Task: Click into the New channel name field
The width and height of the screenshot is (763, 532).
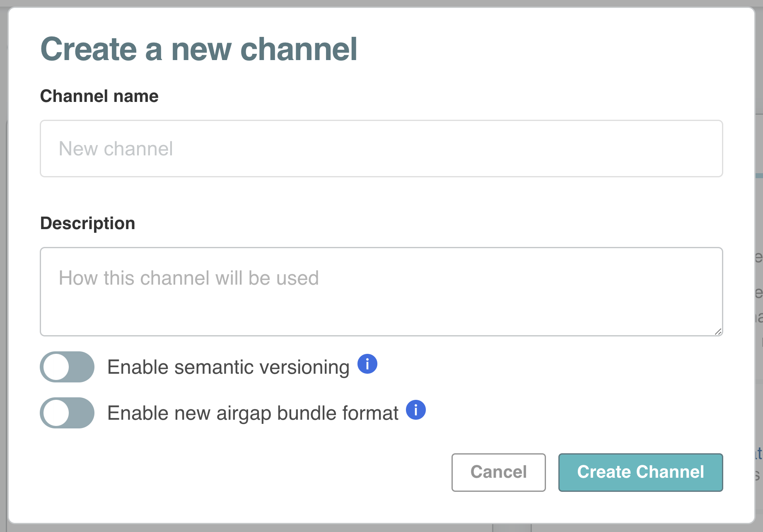Action: click(x=381, y=148)
